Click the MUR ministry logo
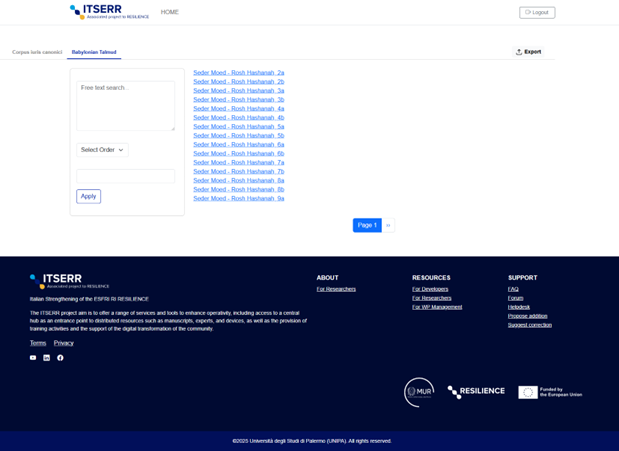Image resolution: width=619 pixels, height=451 pixels. (419, 392)
